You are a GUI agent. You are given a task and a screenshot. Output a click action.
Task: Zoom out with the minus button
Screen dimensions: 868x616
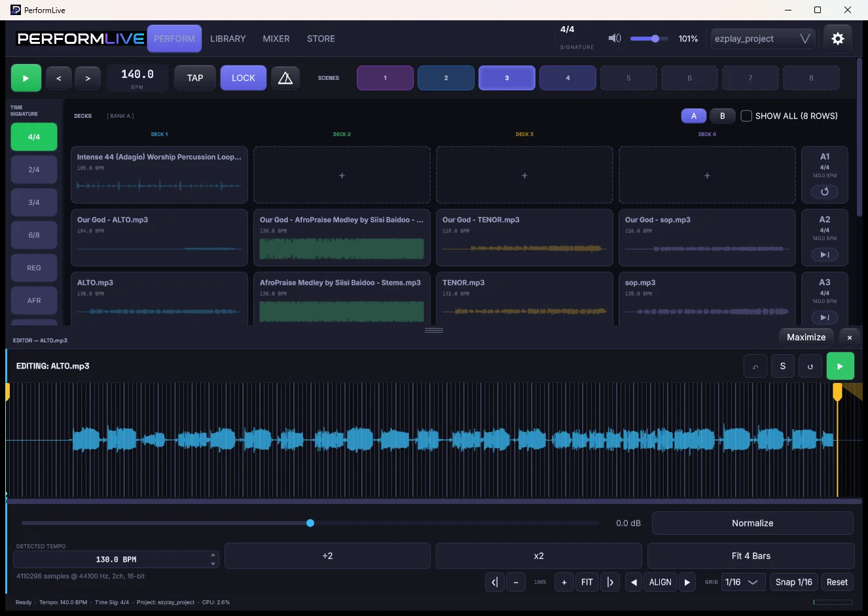516,582
